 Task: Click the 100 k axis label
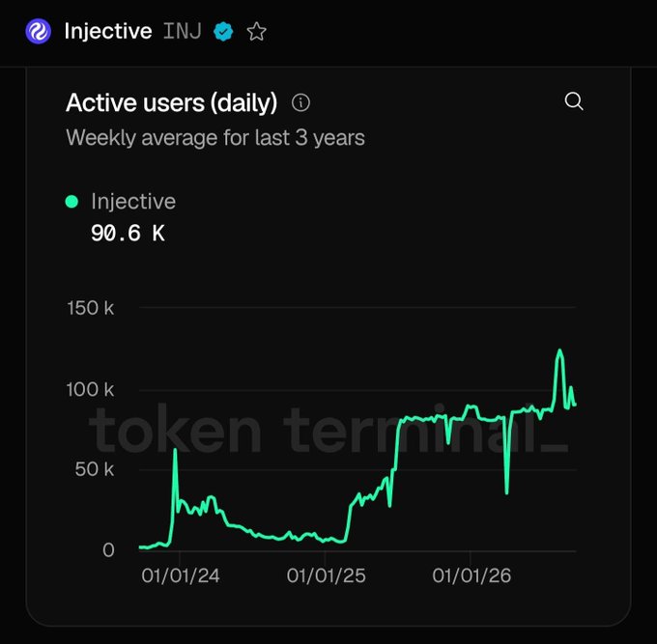90,390
